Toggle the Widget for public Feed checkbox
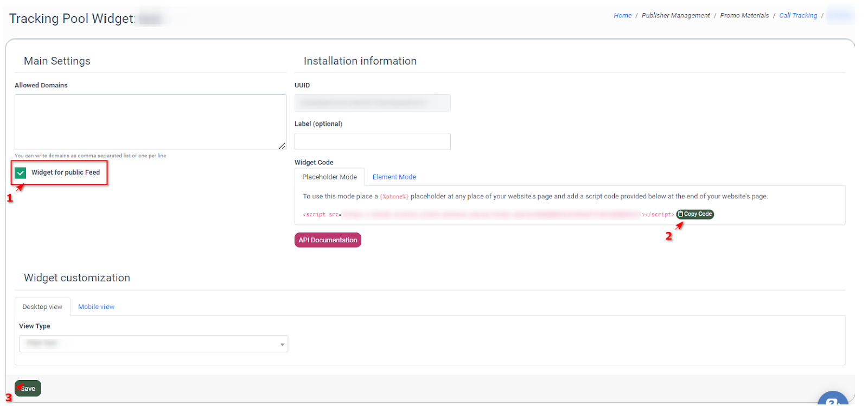The width and height of the screenshot is (868, 406). tap(21, 173)
